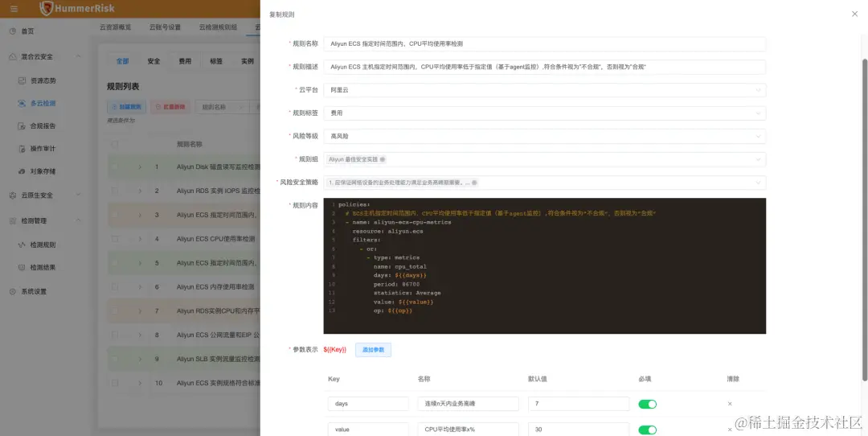868x436 pixels.
Task: Remove the Aliyun 最佳安全实践 tag
Action: coord(382,159)
